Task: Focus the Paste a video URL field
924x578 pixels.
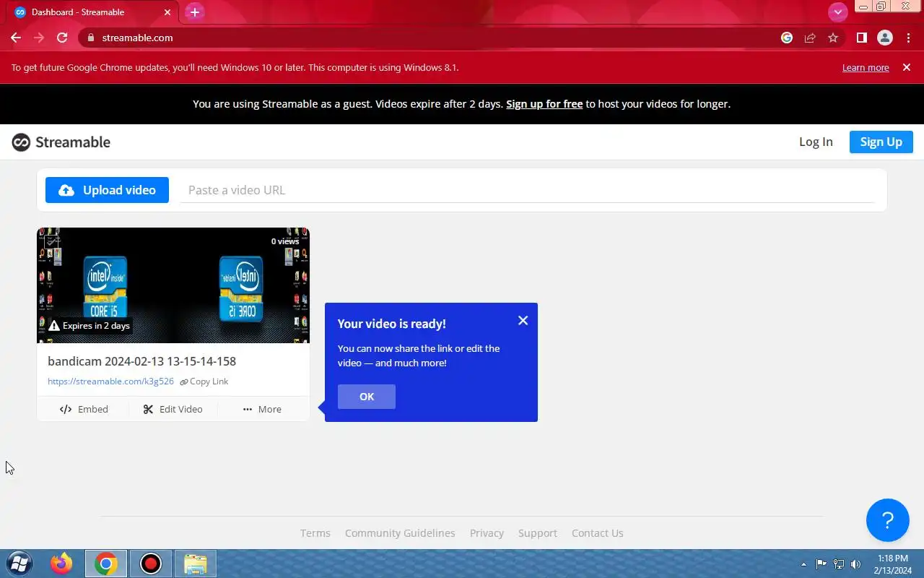Action: 527,190
